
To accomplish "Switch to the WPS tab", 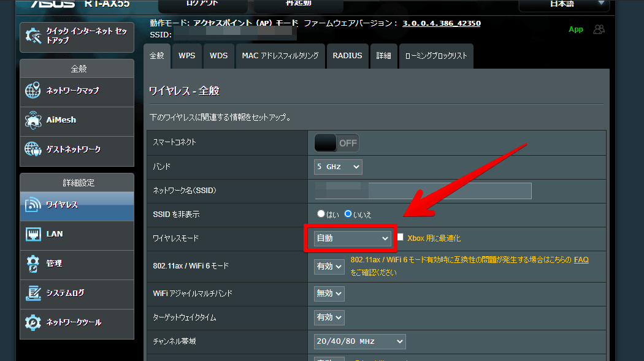I will pos(187,56).
